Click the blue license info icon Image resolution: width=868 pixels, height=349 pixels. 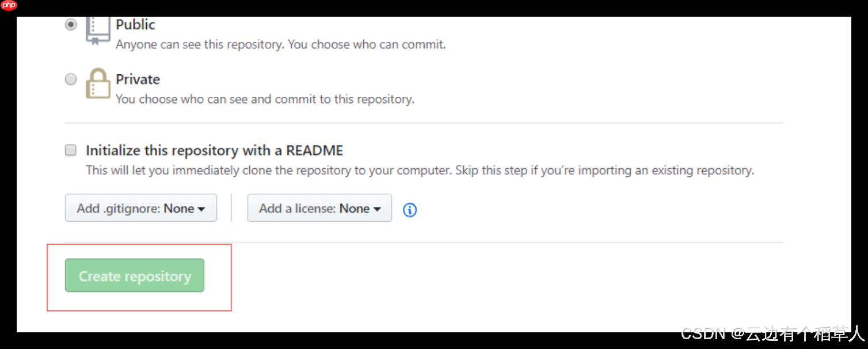(410, 210)
